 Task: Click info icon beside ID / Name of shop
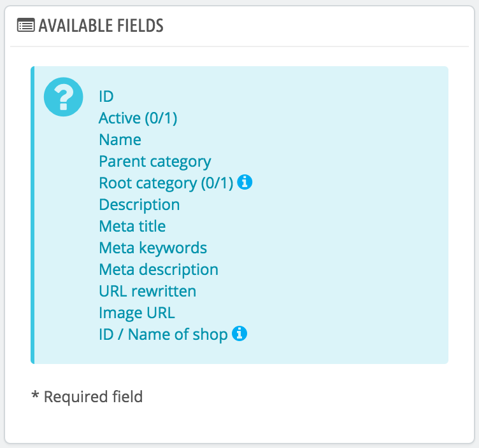[x=239, y=333]
